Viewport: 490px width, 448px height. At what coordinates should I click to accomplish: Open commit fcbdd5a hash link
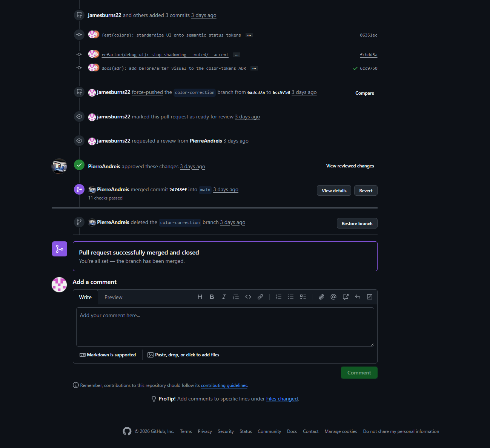[x=369, y=55]
